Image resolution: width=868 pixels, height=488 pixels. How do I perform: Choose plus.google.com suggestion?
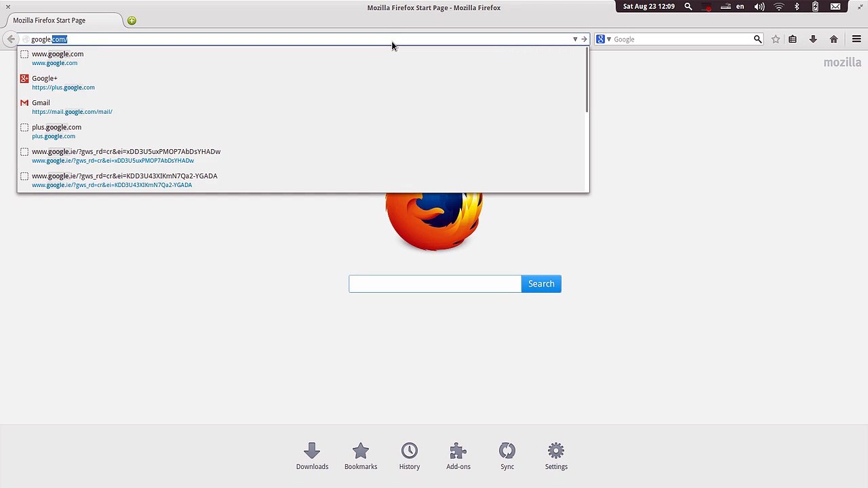point(300,131)
